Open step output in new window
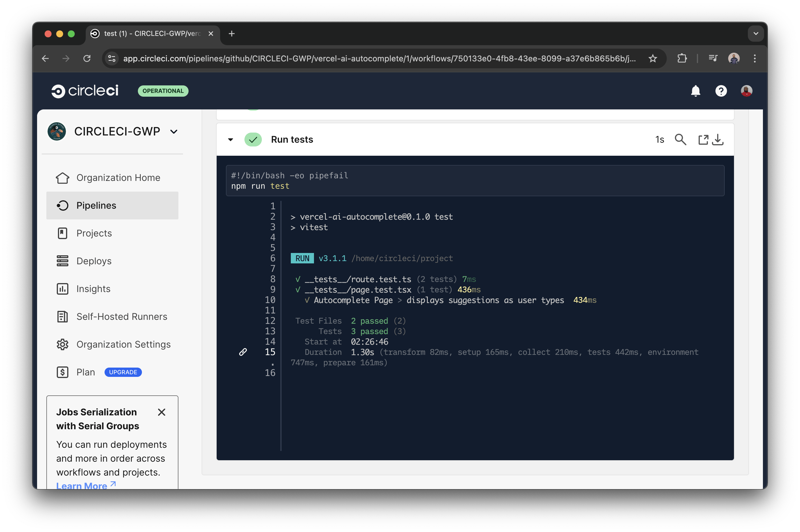This screenshot has width=800, height=532. [703, 140]
